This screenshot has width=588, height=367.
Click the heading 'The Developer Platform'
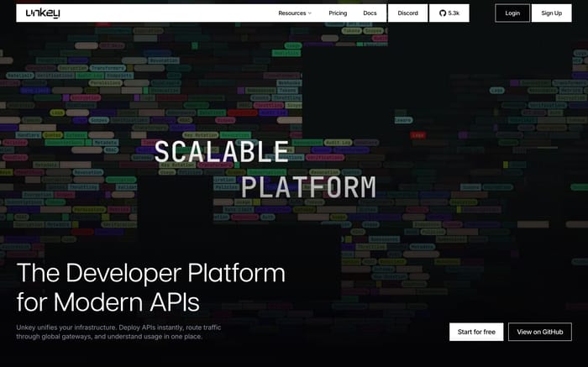click(x=150, y=273)
